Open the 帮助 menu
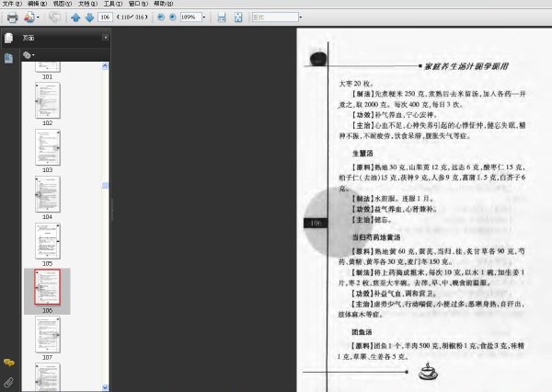The width and height of the screenshot is (552, 392). tap(164, 4)
